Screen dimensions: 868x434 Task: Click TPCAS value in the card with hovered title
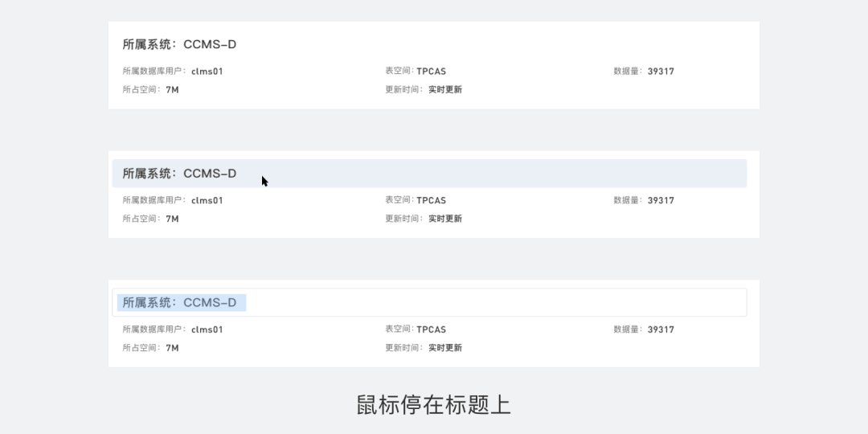pos(432,200)
